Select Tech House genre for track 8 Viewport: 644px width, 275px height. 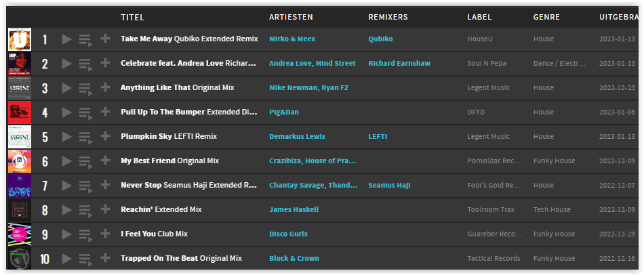coord(552,209)
